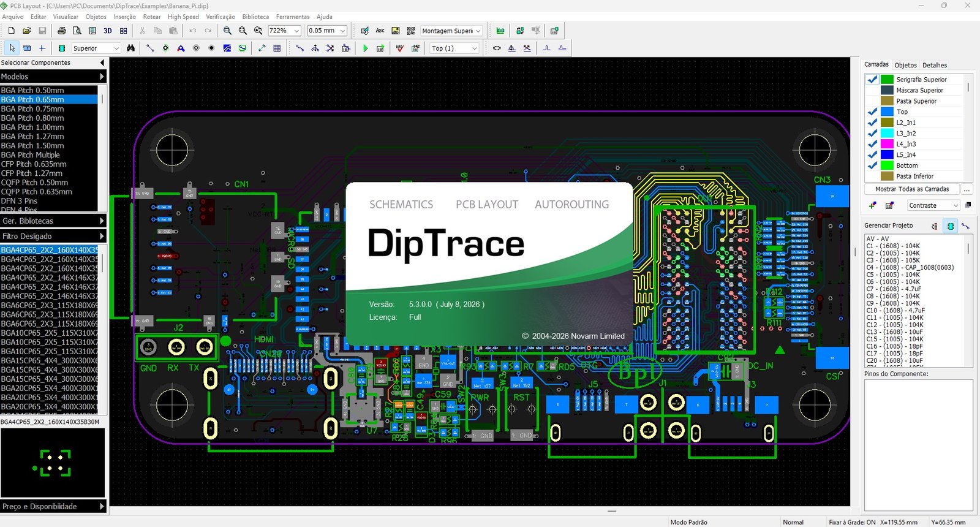The height and width of the screenshot is (527, 980).
Task: Toggle Bottom layer visibility checkmark
Action: [x=872, y=165]
